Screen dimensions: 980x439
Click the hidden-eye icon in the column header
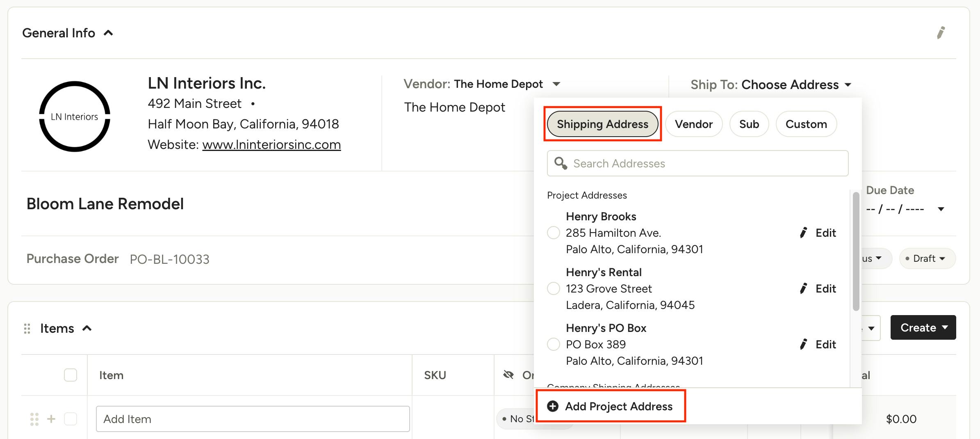(x=508, y=375)
